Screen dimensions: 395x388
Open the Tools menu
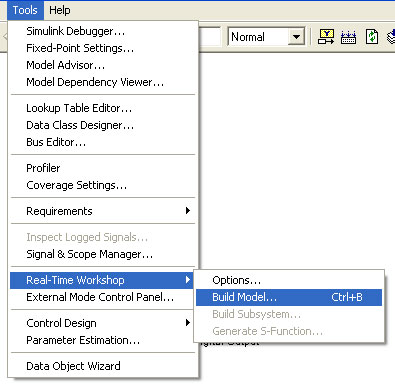click(x=25, y=10)
